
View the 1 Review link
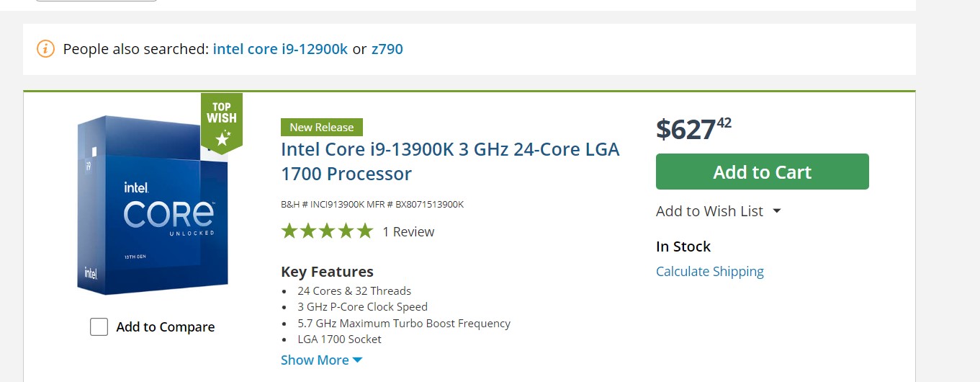pyautogui.click(x=408, y=232)
